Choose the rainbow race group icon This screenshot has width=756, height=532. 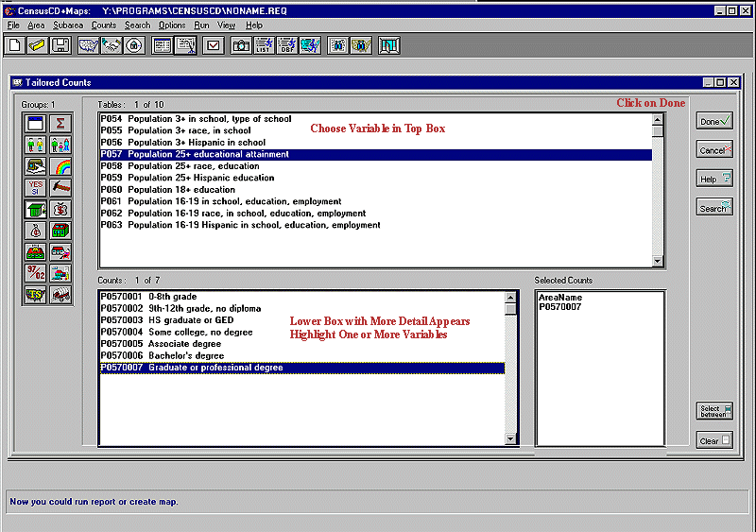[x=60, y=166]
